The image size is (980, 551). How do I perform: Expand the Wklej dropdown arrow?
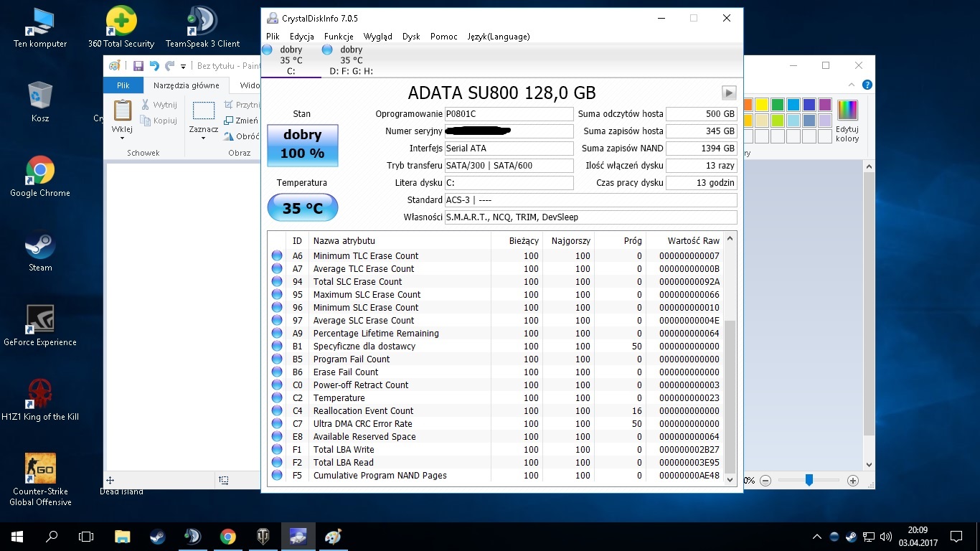coord(123,138)
